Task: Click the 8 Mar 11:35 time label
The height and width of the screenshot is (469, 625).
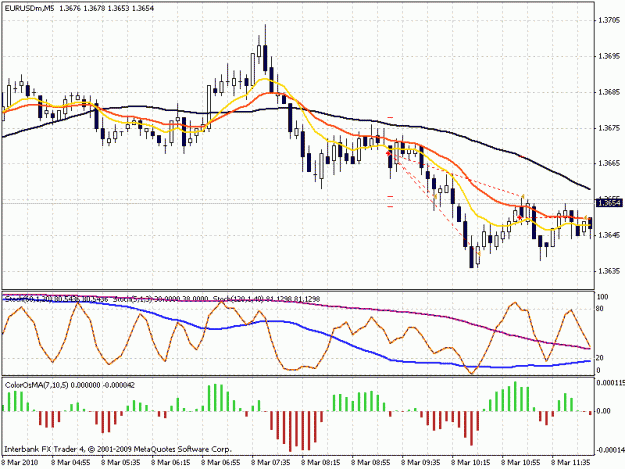Action: click(571, 462)
